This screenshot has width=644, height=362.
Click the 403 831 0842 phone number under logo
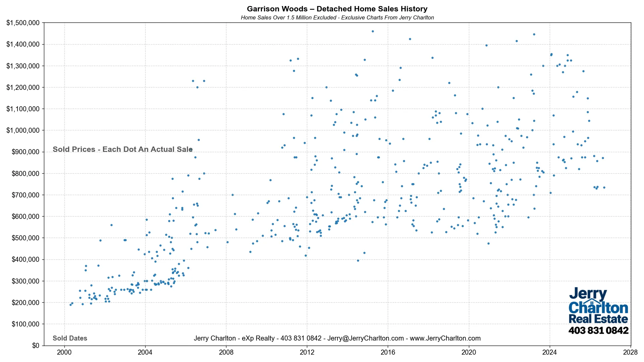click(598, 330)
